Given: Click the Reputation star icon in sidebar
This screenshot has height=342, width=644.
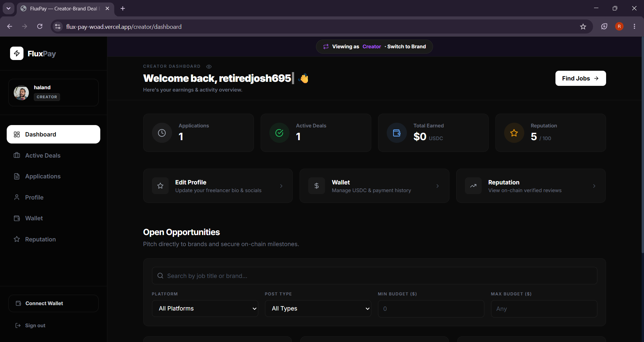Looking at the screenshot, I should click(17, 239).
